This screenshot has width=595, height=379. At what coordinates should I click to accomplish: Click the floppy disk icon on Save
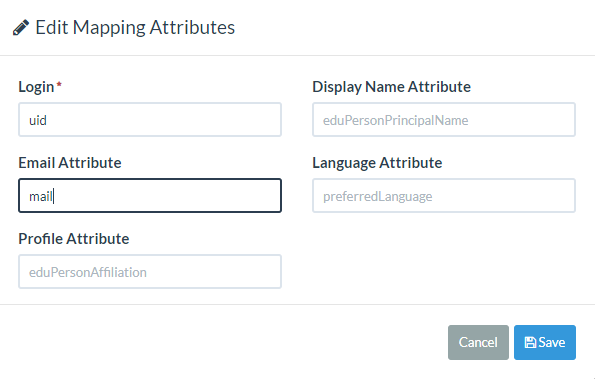(530, 343)
